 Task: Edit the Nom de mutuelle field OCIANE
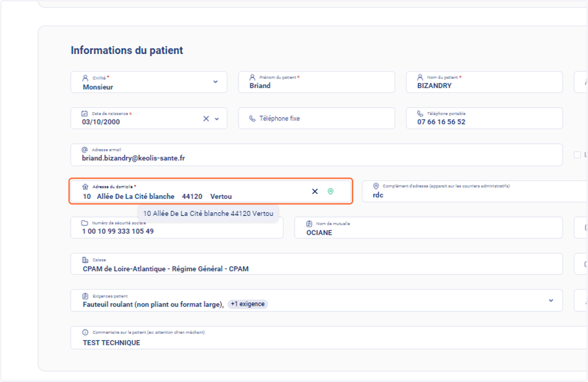pyautogui.click(x=428, y=227)
